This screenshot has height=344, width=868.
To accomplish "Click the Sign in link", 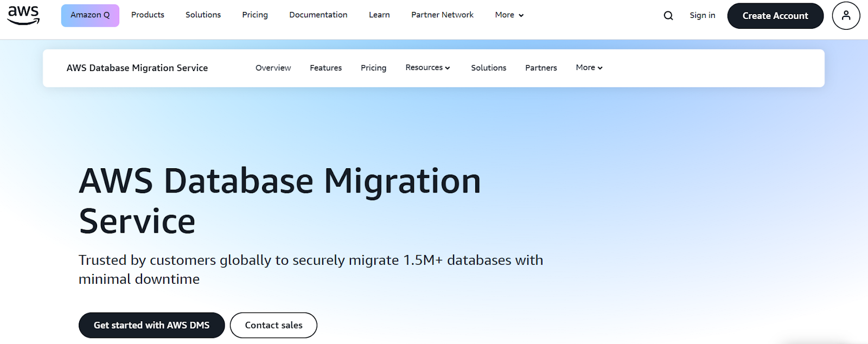I will coord(703,16).
